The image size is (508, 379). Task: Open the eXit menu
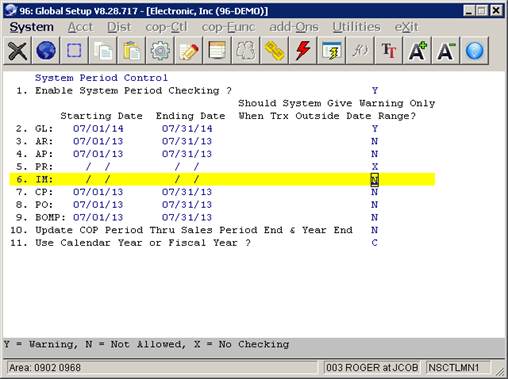(406, 27)
